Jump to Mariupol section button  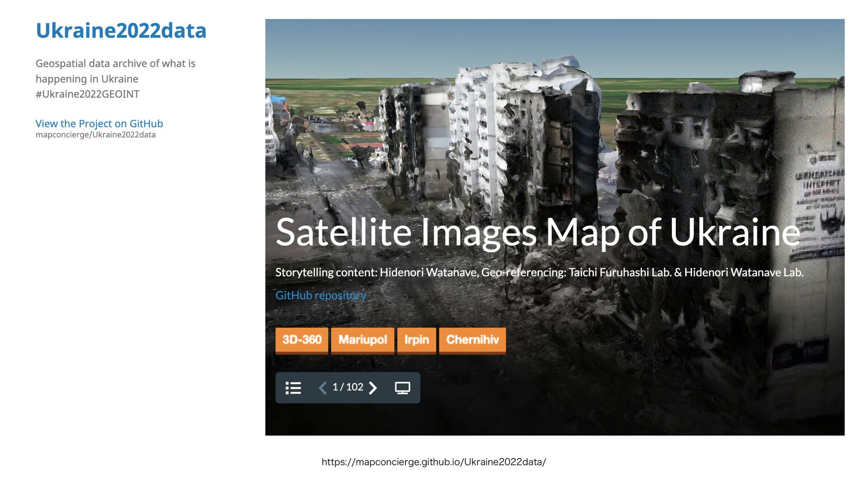(x=363, y=340)
